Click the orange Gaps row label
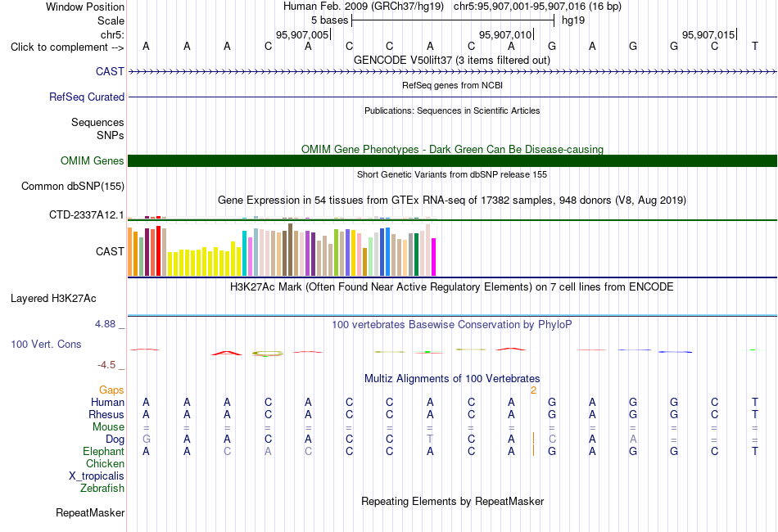This screenshot has width=778, height=532. coord(111,390)
